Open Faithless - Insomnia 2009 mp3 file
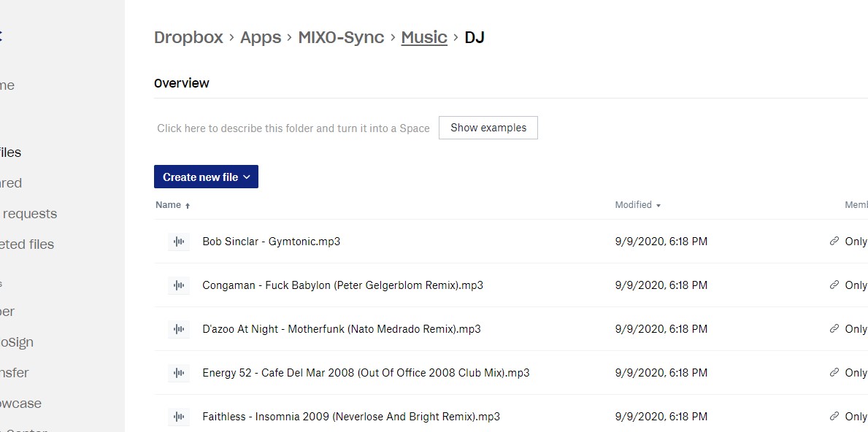868x432 pixels. 350,417
